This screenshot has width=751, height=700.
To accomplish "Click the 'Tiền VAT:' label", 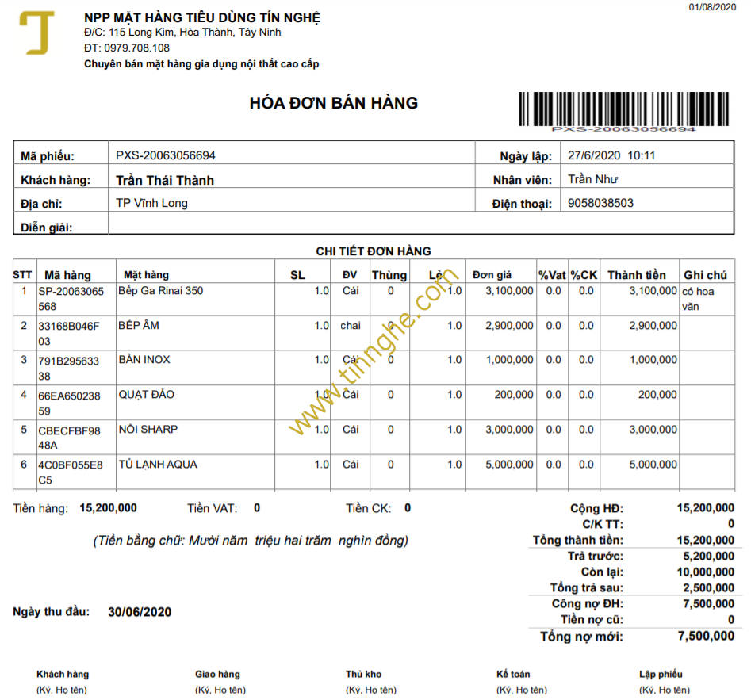I will click(x=213, y=508).
